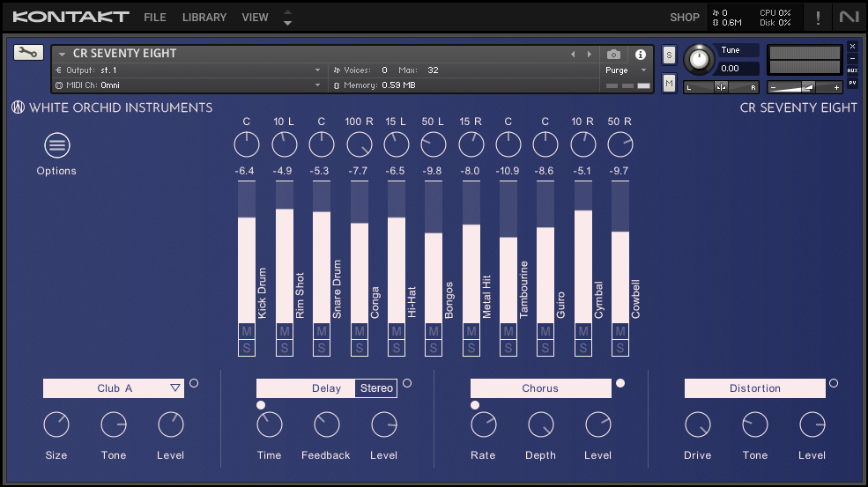Adjust the Rim Shot pan knob

(284, 145)
